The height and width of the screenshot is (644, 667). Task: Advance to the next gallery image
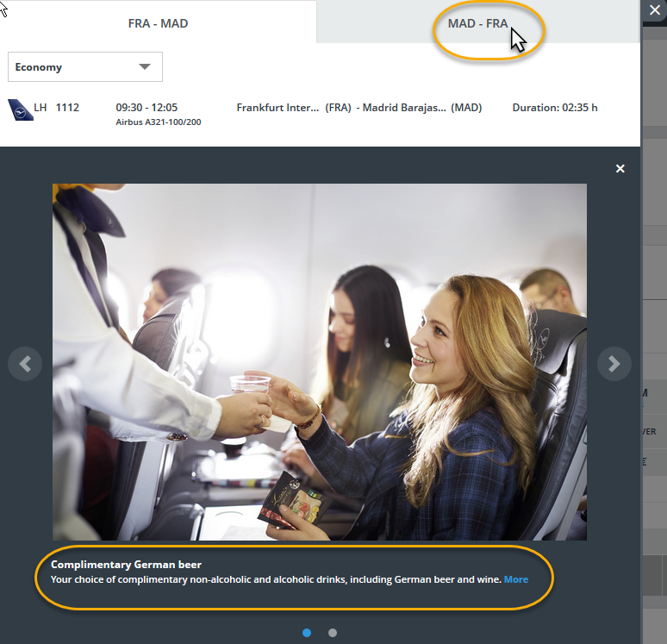[x=614, y=364]
